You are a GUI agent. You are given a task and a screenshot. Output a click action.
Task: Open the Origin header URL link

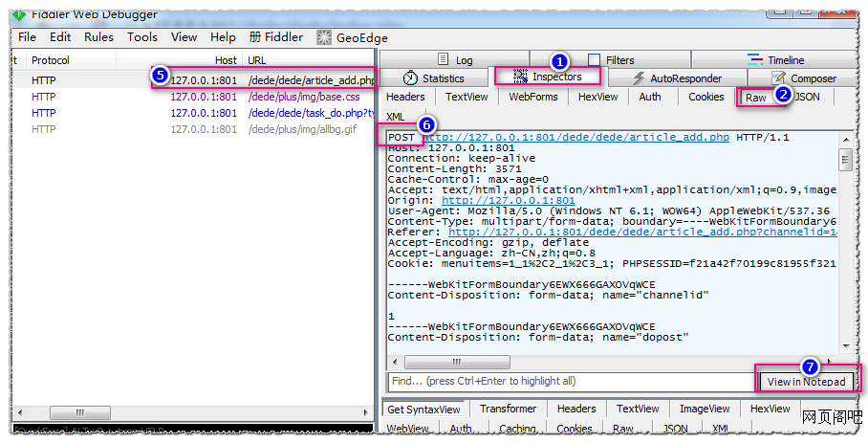coord(509,200)
